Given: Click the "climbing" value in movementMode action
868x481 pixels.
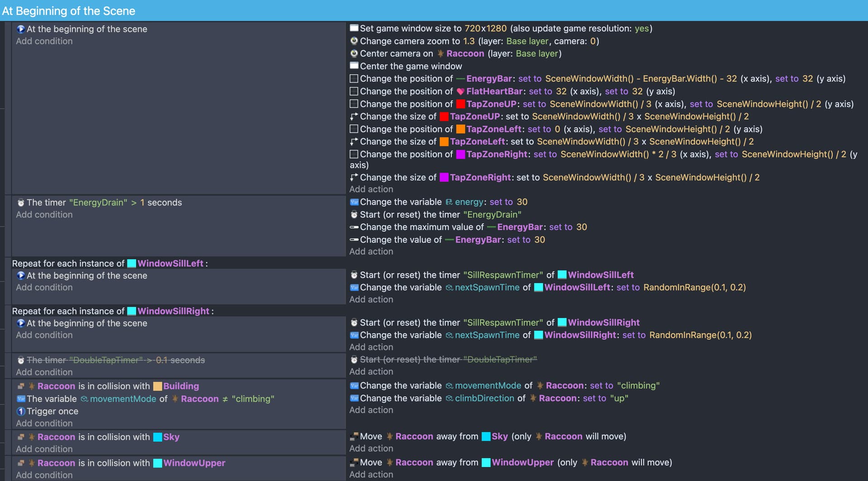Looking at the screenshot, I should pos(638,386).
